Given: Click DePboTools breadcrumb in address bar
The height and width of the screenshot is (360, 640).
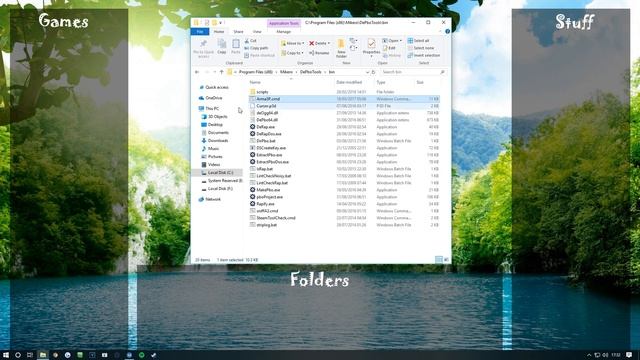Looking at the screenshot, I should tap(311, 72).
